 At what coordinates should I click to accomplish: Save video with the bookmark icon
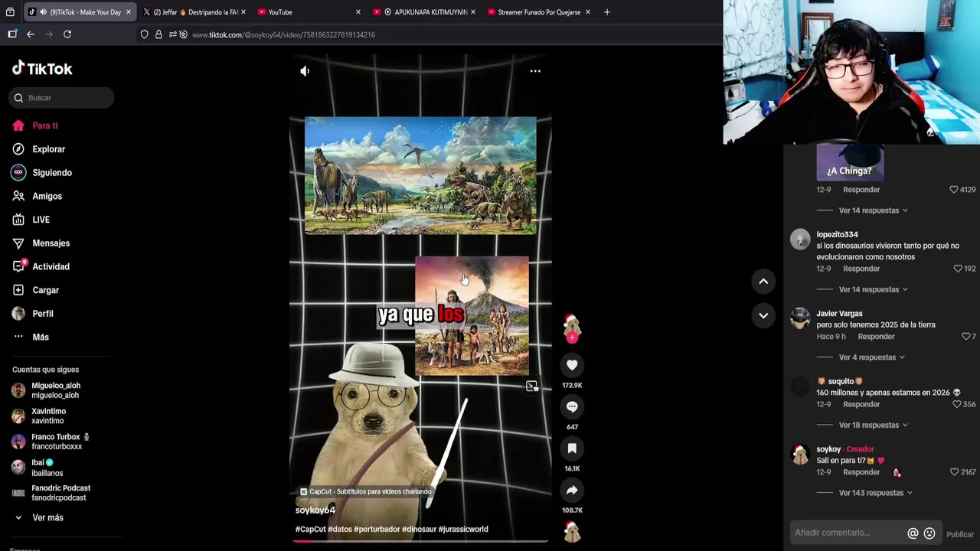click(572, 448)
